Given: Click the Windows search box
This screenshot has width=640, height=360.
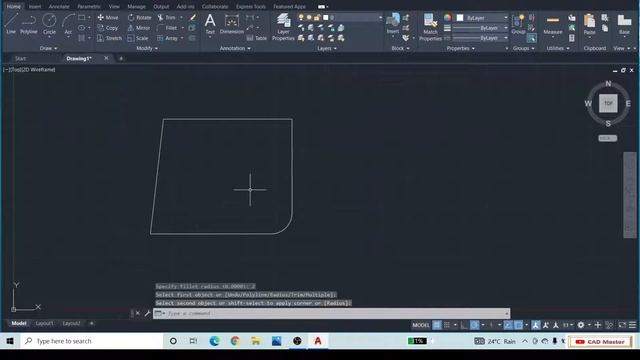Looking at the screenshot, I should [x=91, y=341].
